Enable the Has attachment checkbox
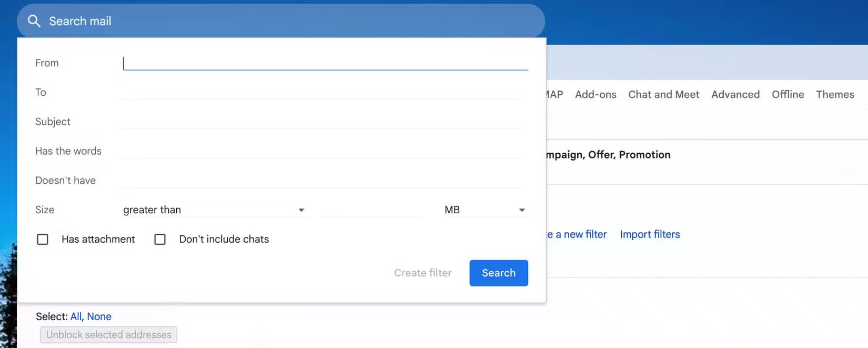868x348 pixels. (43, 240)
